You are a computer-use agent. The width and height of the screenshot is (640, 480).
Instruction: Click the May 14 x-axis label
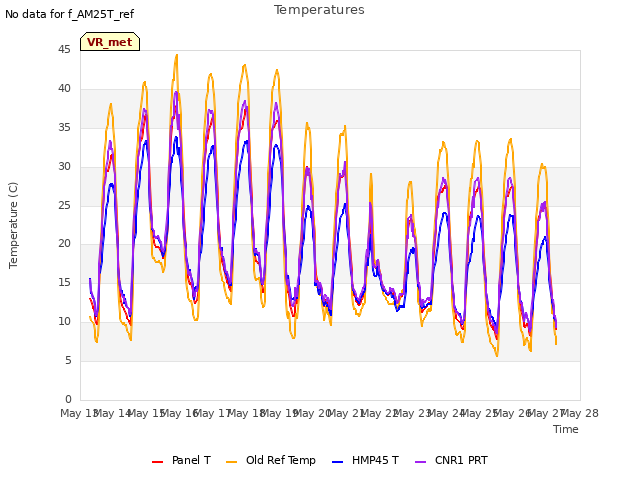pyautogui.click(x=113, y=413)
